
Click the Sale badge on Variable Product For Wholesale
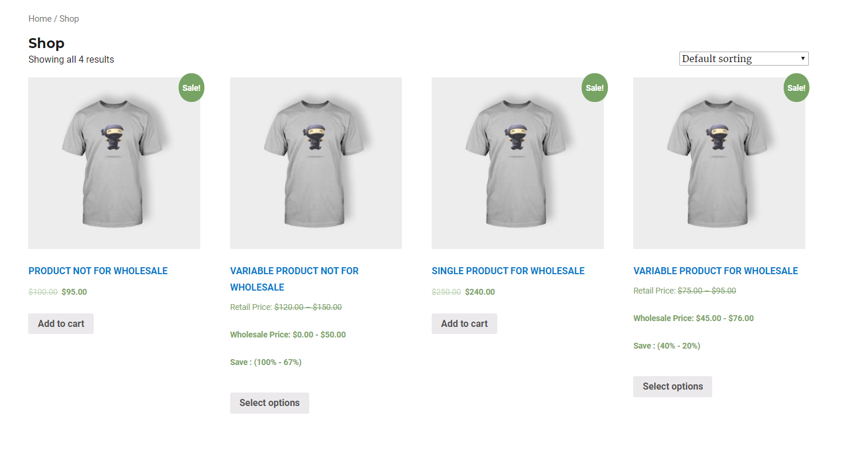coord(797,88)
